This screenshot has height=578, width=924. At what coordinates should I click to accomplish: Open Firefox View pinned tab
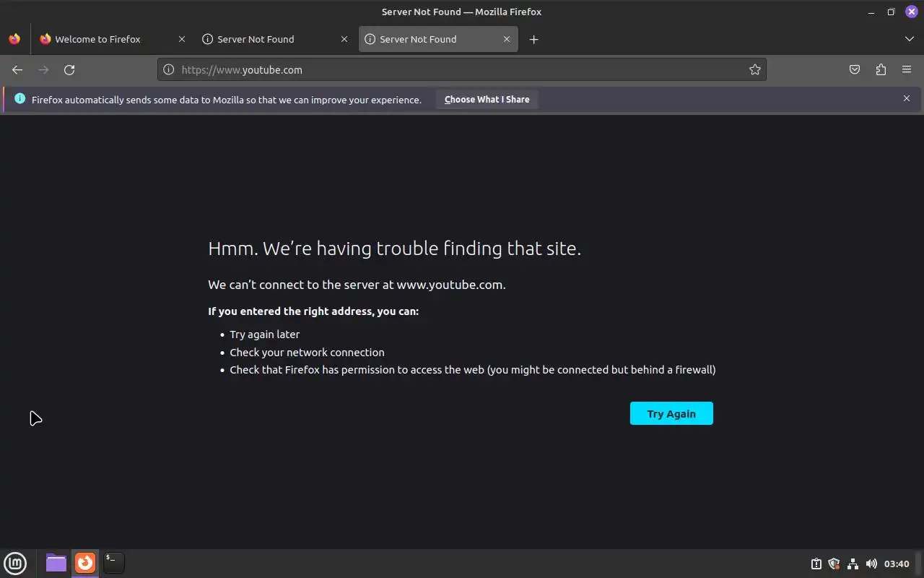14,39
